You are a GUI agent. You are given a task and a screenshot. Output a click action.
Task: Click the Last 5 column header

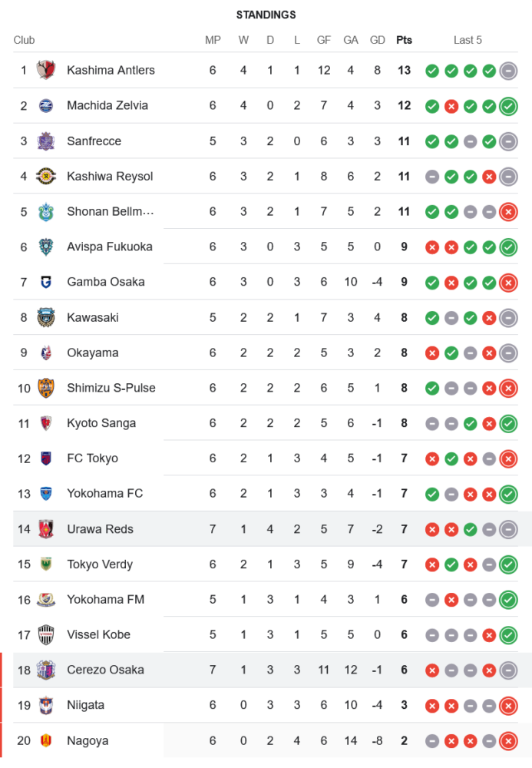coord(468,40)
